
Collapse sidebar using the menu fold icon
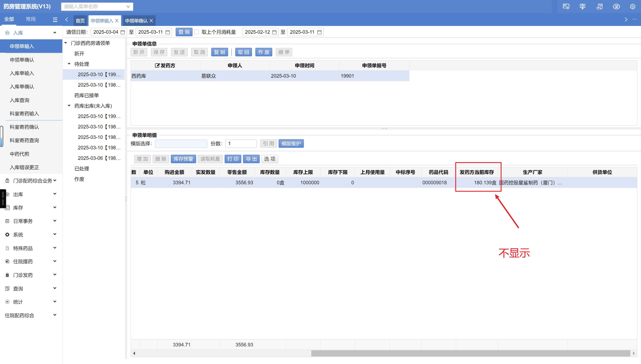pos(55,19)
